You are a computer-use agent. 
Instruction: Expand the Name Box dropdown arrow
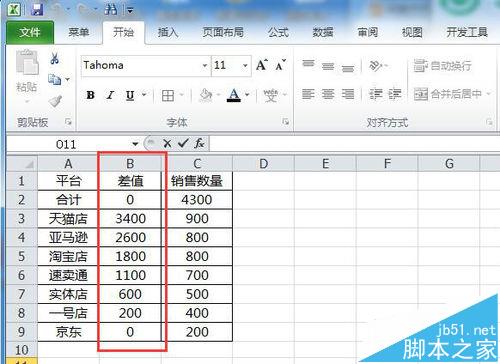[x=135, y=144]
